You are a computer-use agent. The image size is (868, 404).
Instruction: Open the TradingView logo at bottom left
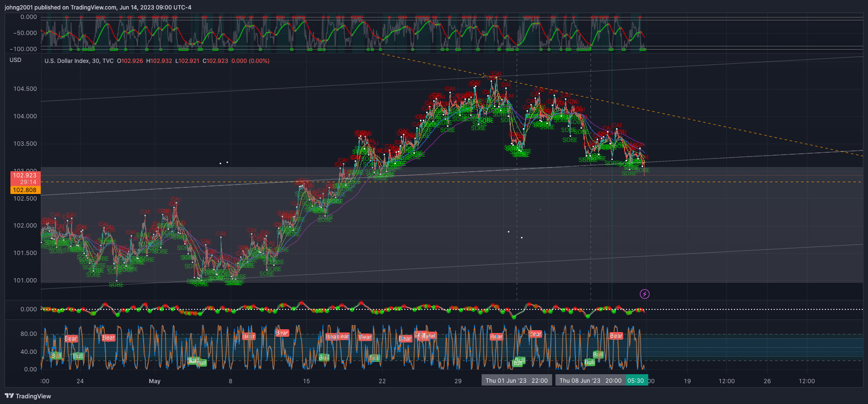(28, 396)
